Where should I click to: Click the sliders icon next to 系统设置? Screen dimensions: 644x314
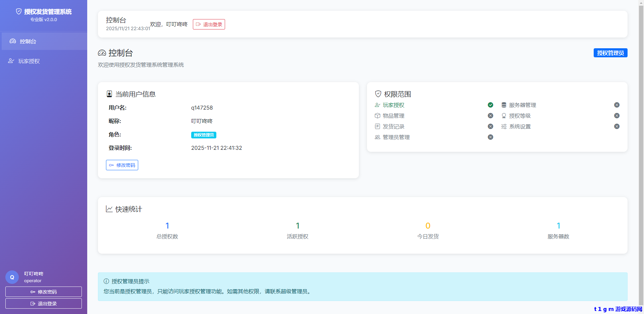pyautogui.click(x=503, y=126)
